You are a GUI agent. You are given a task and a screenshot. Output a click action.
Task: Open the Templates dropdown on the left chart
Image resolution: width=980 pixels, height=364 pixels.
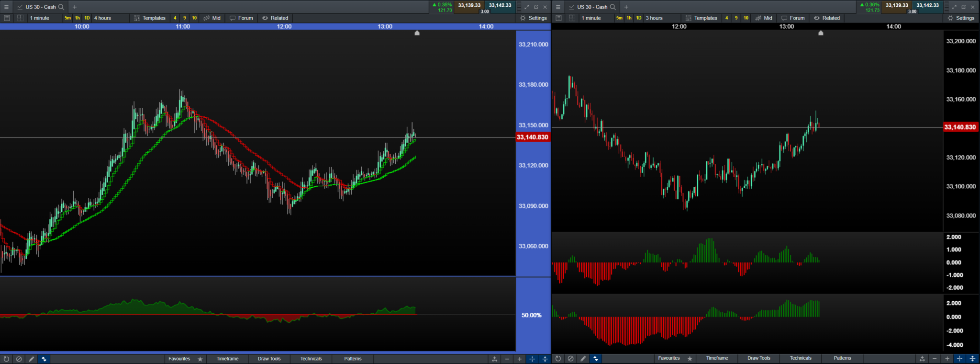click(150, 18)
